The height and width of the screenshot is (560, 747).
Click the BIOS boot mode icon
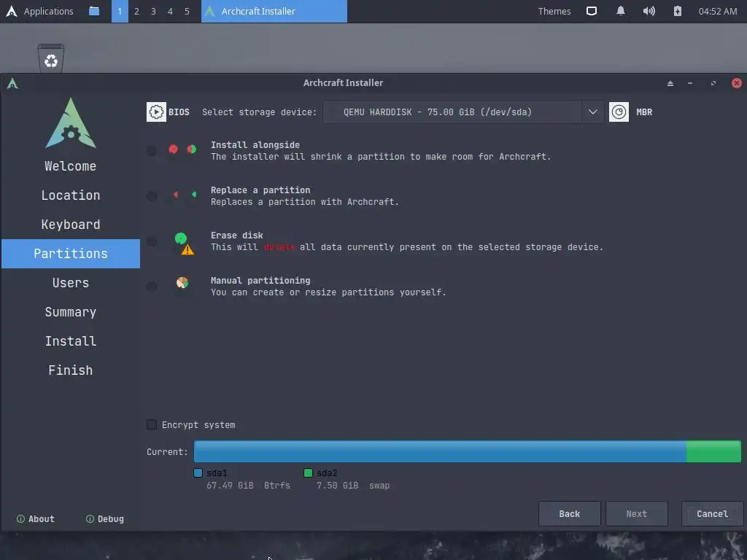(x=156, y=112)
